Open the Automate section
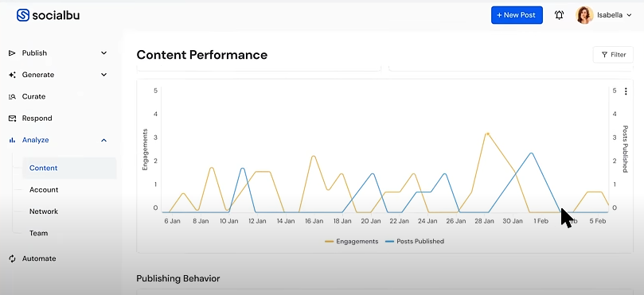The height and width of the screenshot is (295, 644). 39,258
